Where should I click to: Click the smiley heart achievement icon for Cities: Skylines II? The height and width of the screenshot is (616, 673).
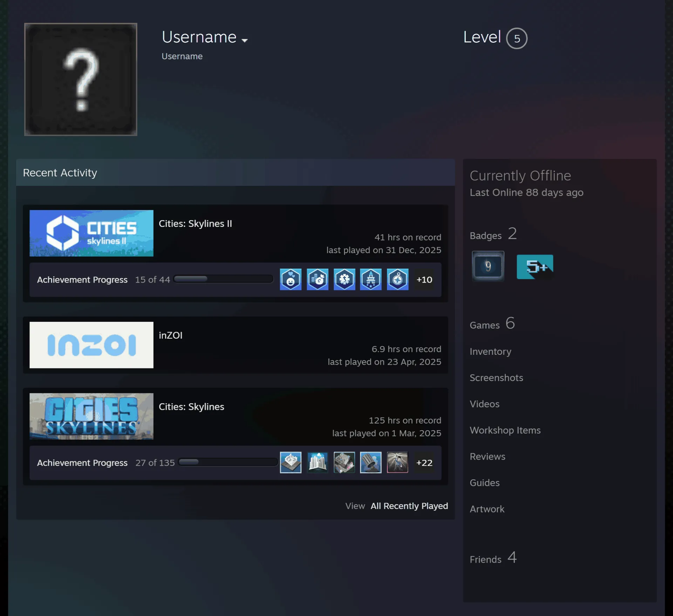291,279
